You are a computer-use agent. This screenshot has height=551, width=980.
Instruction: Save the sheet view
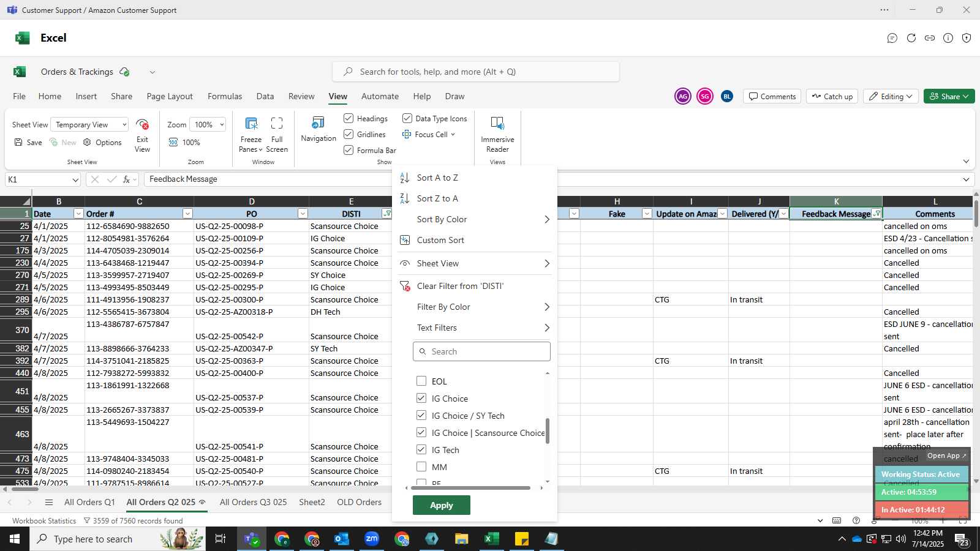tap(28, 142)
